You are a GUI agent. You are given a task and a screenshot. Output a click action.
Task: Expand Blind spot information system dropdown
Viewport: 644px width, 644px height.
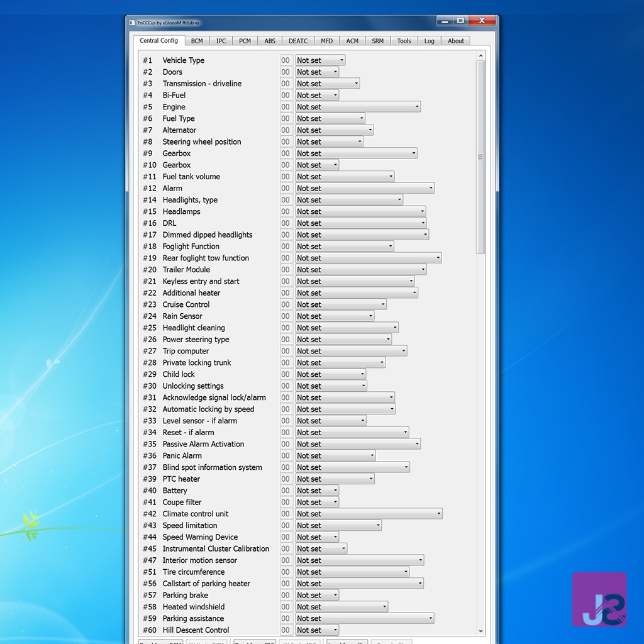click(x=352, y=467)
